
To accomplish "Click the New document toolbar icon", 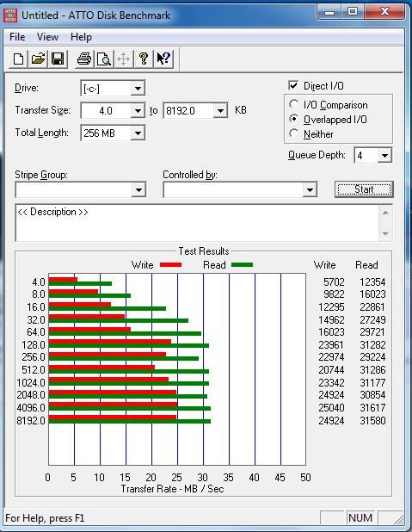I will pos(18,59).
